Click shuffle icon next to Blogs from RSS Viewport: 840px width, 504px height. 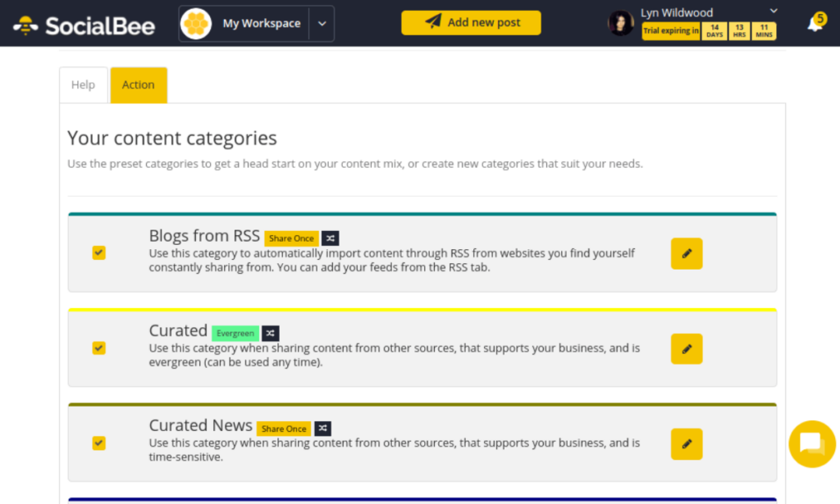[x=330, y=238]
